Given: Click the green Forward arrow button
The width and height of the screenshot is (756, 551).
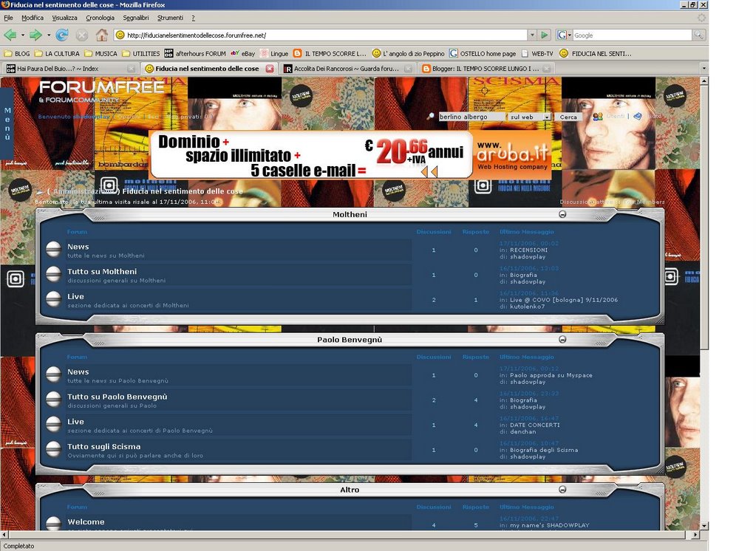Looking at the screenshot, I should coord(35,35).
